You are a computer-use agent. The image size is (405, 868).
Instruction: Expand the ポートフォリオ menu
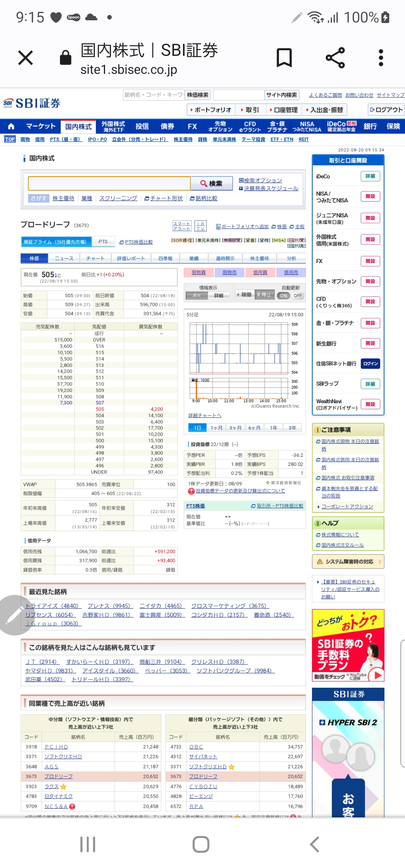211,110
